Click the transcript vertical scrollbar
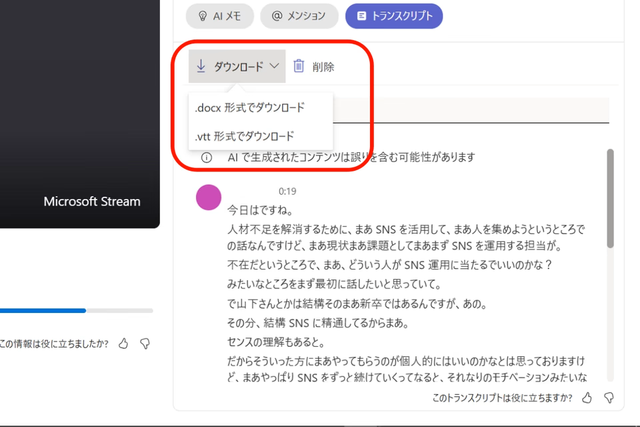Screen dimensions: 640x427 (x=610, y=198)
